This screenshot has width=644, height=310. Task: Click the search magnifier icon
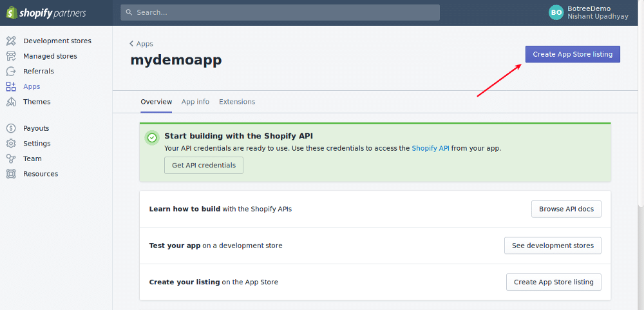pyautogui.click(x=129, y=13)
